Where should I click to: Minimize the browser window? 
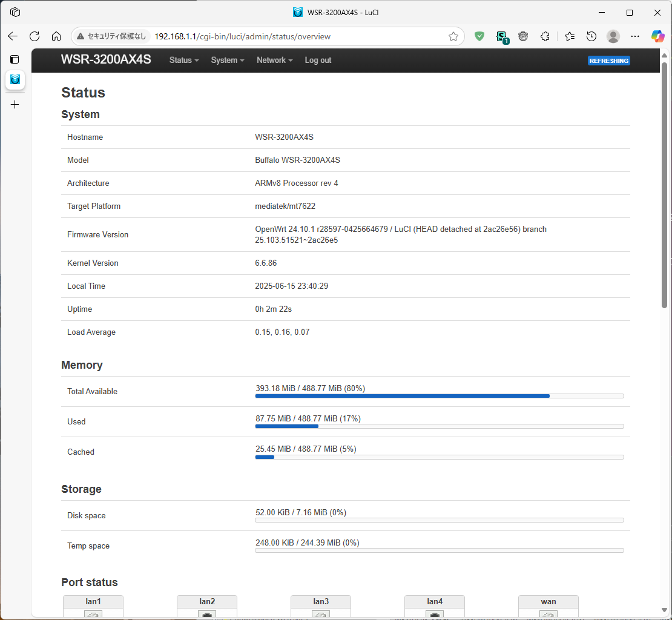click(x=602, y=13)
